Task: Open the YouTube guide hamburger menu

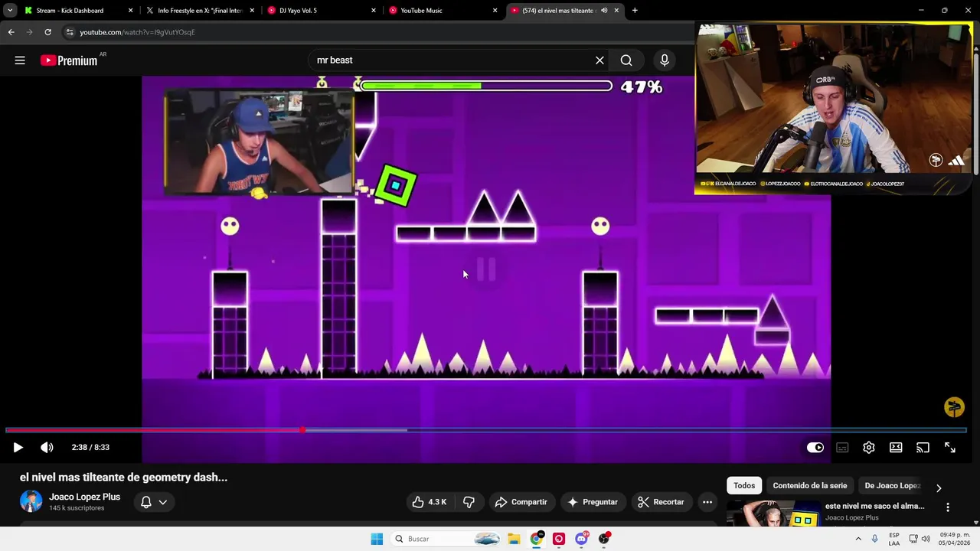Action: tap(20, 60)
